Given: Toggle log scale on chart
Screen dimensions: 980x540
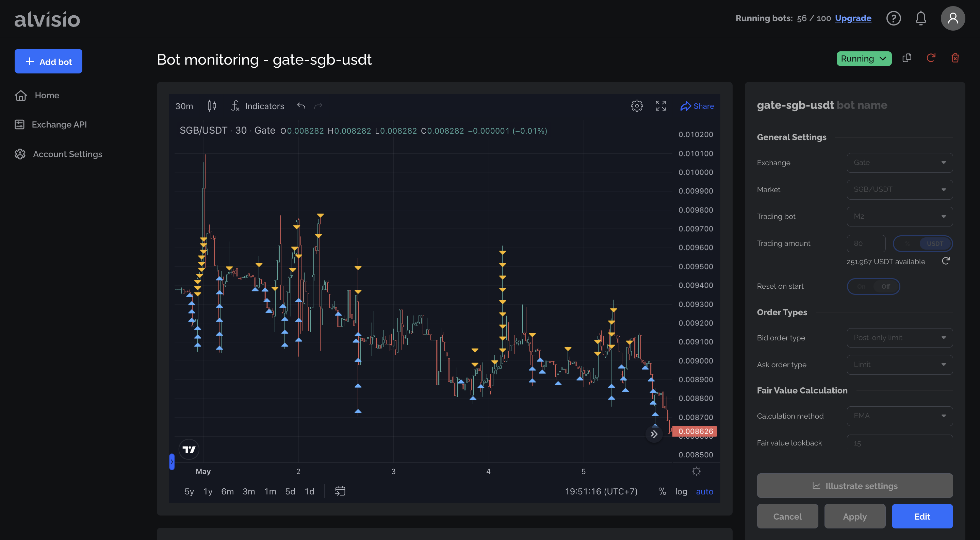Looking at the screenshot, I should pos(681,491).
